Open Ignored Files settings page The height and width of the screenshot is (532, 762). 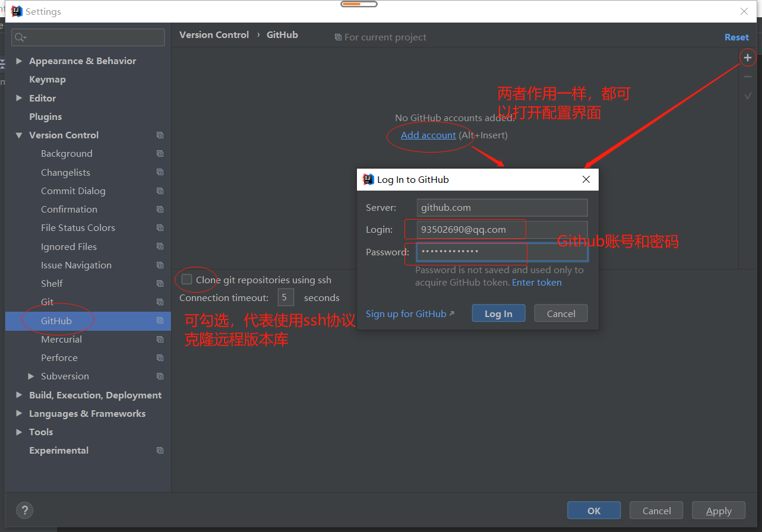click(x=69, y=246)
